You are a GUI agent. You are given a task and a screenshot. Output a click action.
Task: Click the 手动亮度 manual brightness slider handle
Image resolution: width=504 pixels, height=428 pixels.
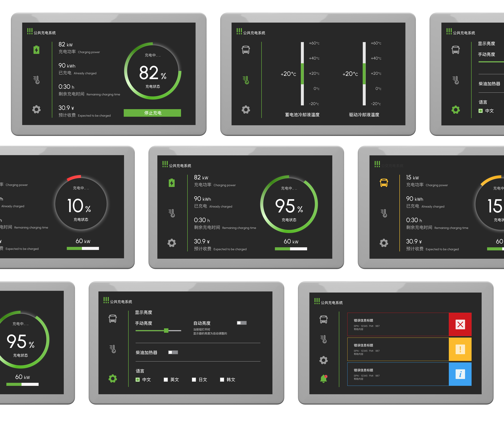[166, 330]
